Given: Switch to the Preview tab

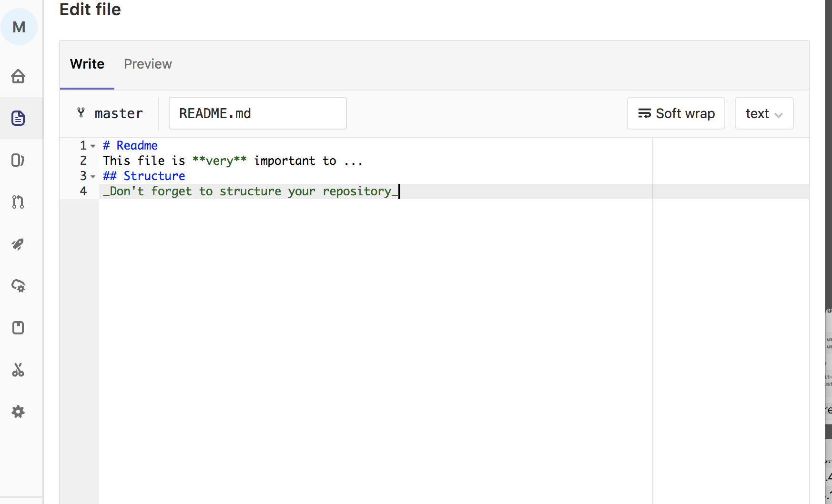Looking at the screenshot, I should (x=148, y=64).
